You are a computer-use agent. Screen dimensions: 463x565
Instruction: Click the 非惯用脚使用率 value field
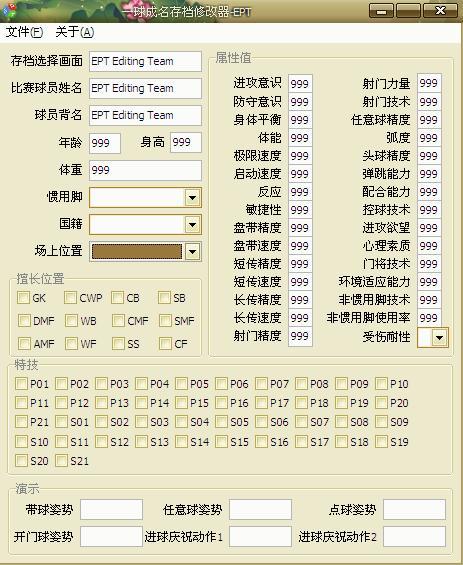tap(429, 318)
